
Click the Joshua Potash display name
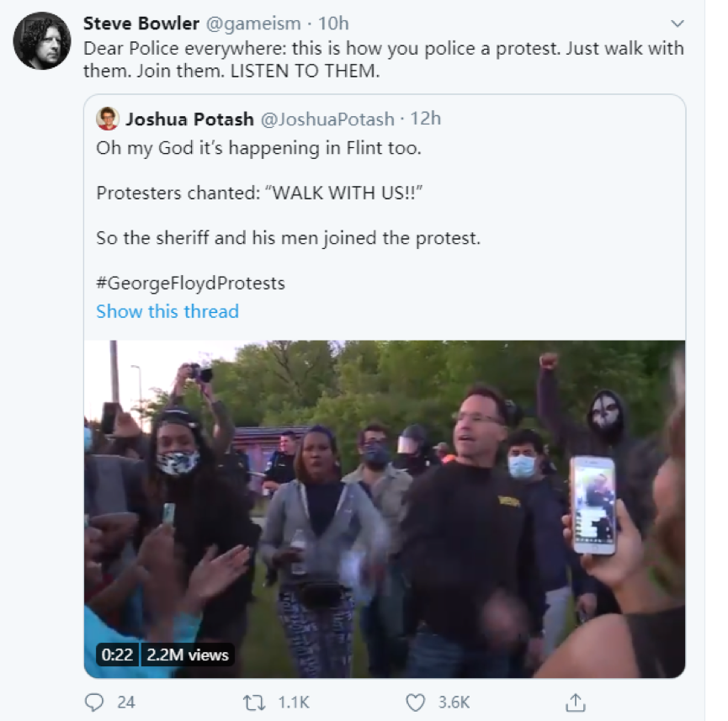click(x=189, y=119)
